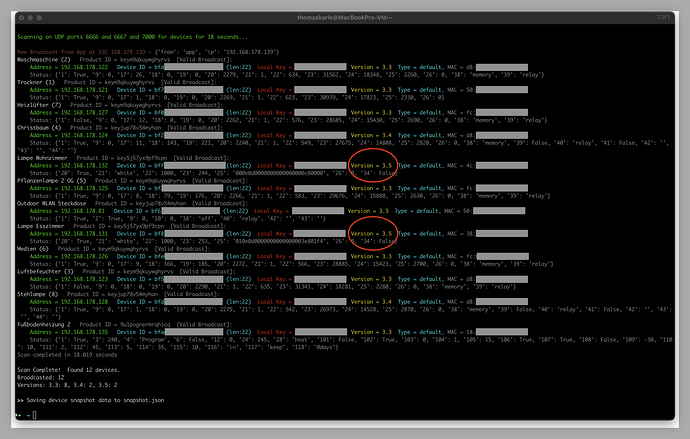690x439 pixels.
Task: Select the device name 'Lampe Esszimmer'
Action: (40, 226)
